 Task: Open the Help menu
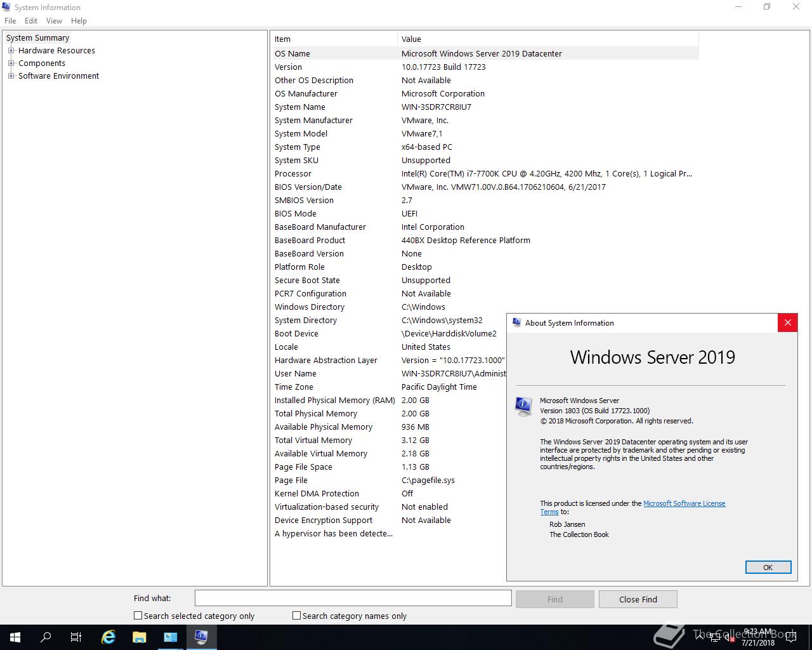pyautogui.click(x=79, y=21)
